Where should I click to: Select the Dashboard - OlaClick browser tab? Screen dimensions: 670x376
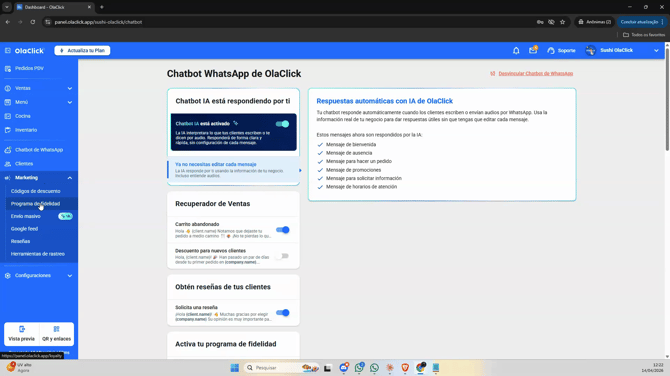[x=54, y=7]
